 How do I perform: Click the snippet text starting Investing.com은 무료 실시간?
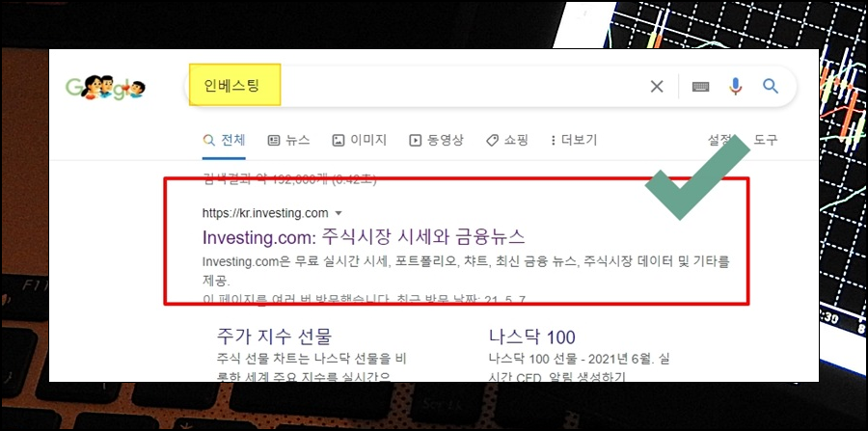coord(466,271)
